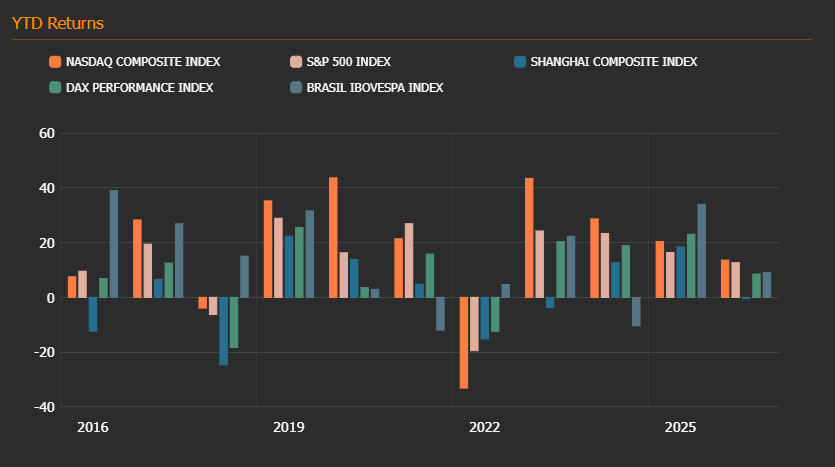Click the 2022 x-axis label
835x467 pixels.
(x=485, y=428)
